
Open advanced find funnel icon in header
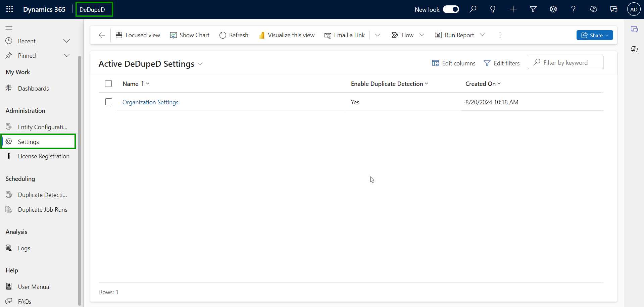(533, 9)
